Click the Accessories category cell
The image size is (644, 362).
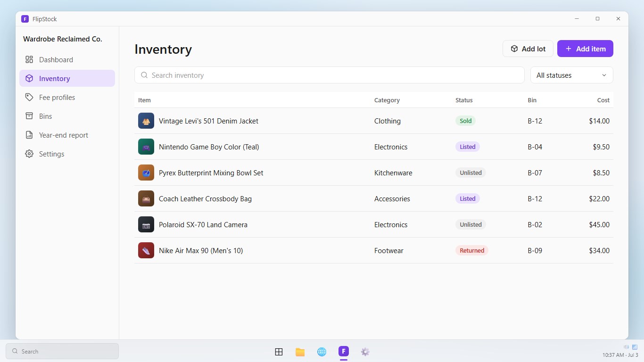coord(392,198)
